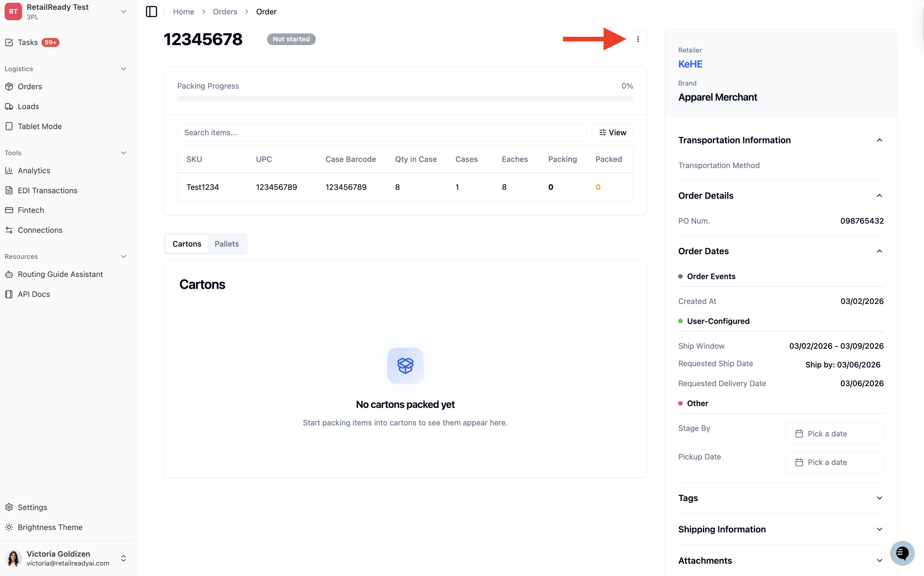Viewport: 924px width, 576px height.
Task: Collapse the Logistics sidebar section
Action: click(x=123, y=69)
